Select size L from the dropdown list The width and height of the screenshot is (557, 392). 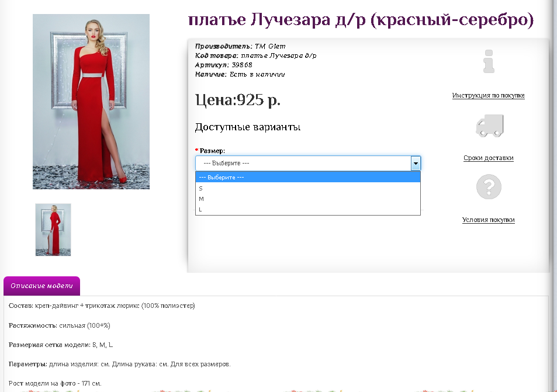pyautogui.click(x=308, y=209)
